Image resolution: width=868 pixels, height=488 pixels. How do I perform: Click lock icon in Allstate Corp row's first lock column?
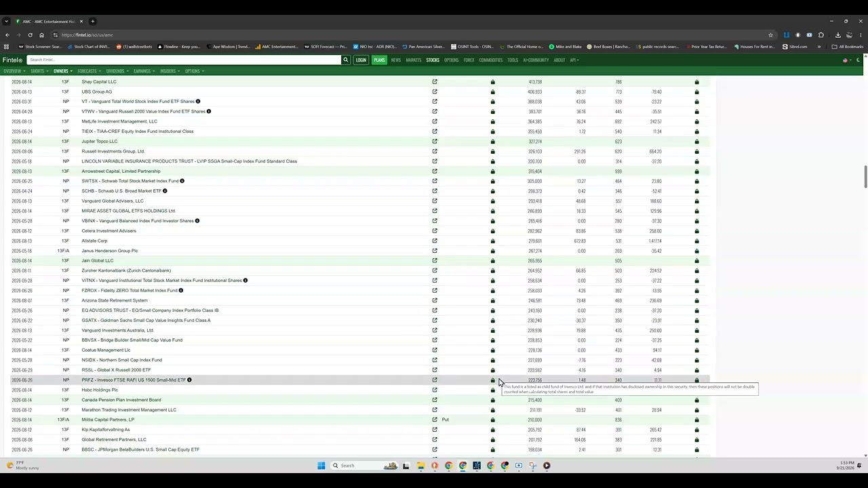pos(493,241)
